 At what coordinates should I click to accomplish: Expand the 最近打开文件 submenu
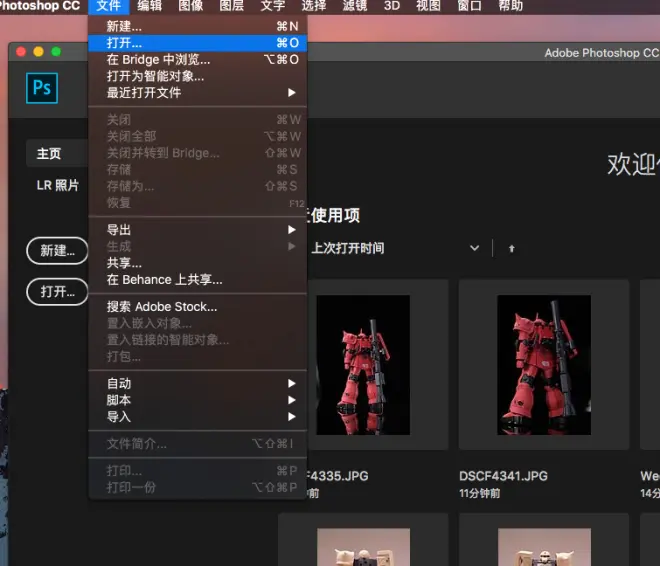tap(197, 93)
